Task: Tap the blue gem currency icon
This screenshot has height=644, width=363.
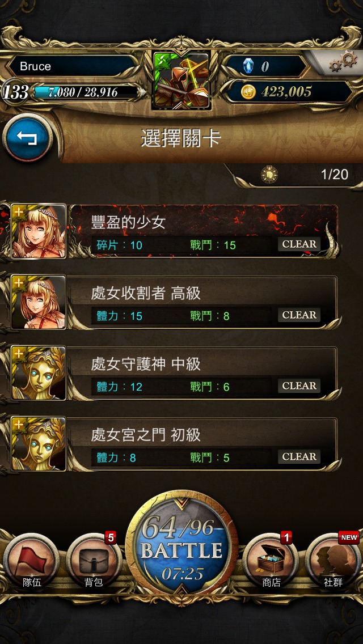Action: pos(248,66)
